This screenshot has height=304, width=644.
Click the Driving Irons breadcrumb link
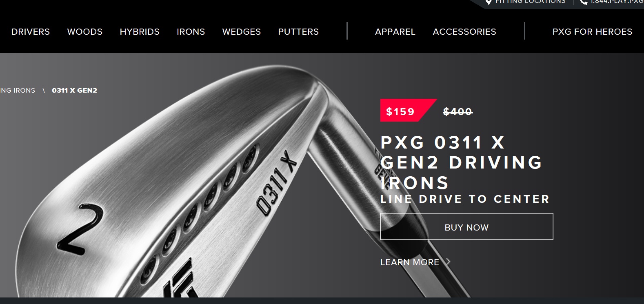coord(18,91)
